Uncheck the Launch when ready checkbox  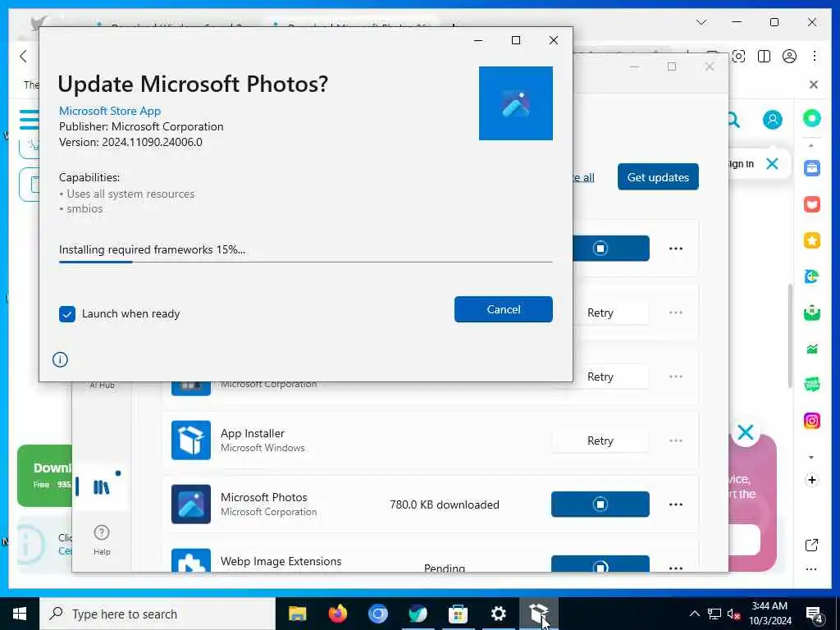(x=67, y=314)
